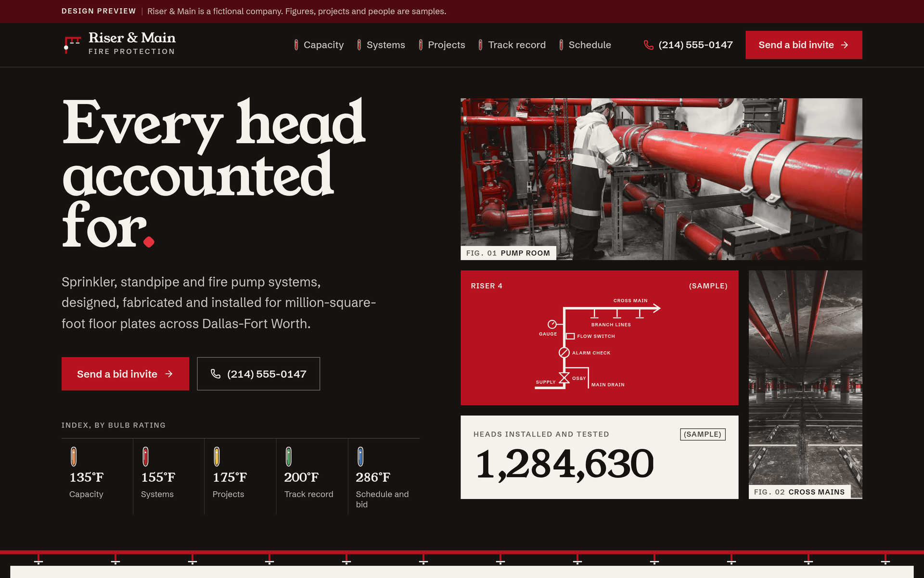Click the DESIGN PREVIEW banner label
Image resolution: width=924 pixels, height=578 pixels.
point(99,11)
